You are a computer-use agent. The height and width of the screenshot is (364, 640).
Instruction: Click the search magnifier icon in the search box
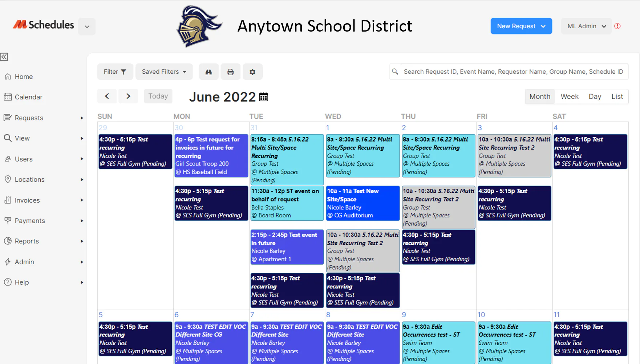tap(395, 72)
